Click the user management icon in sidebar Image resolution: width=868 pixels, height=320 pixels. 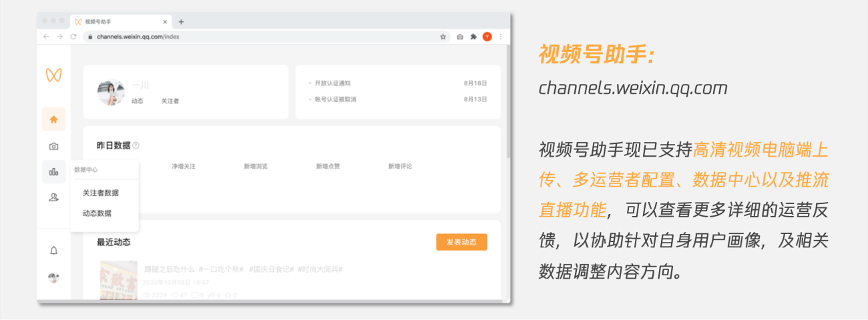pyautogui.click(x=53, y=197)
